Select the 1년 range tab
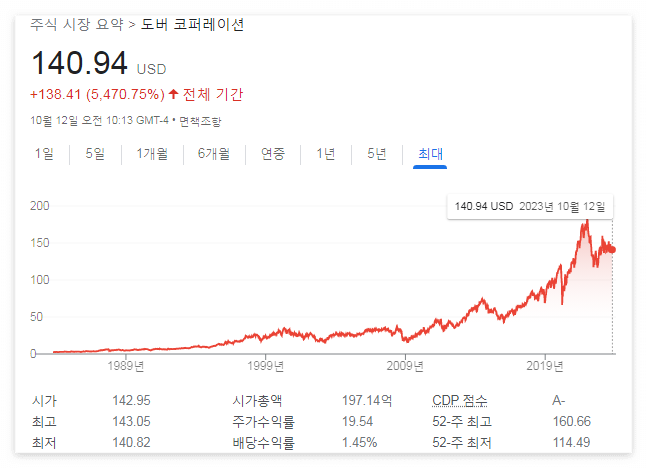647x468 pixels. [x=326, y=154]
